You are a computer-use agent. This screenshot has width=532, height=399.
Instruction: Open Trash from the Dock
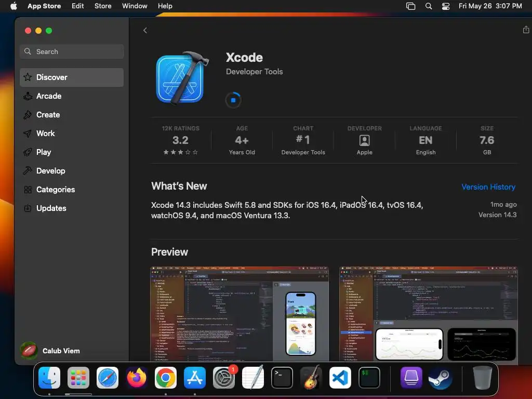coord(482,378)
